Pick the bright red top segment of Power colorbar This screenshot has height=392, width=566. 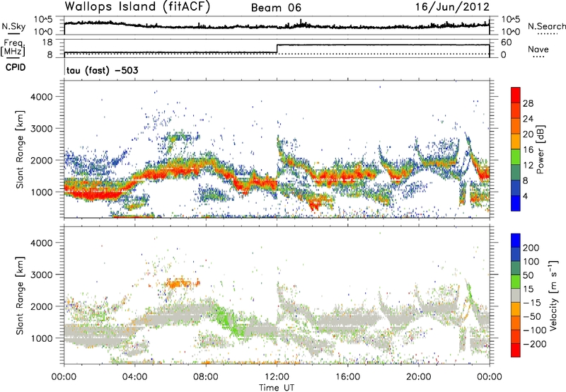click(x=516, y=95)
